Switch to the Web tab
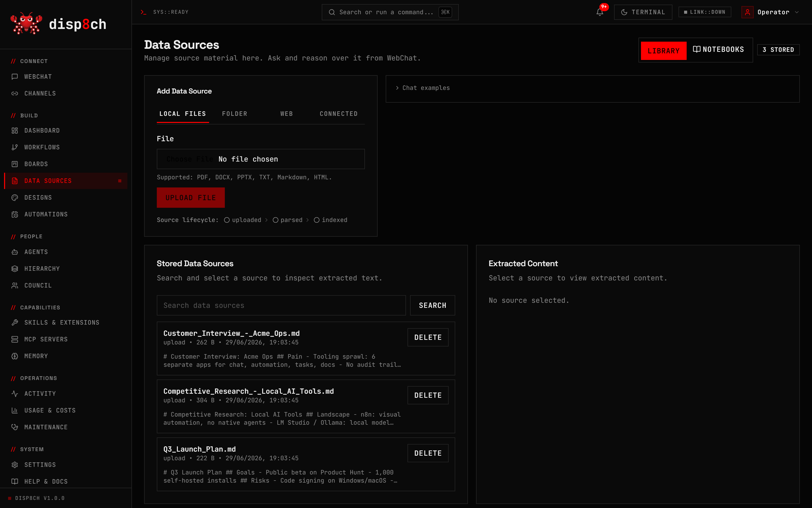This screenshot has width=812, height=508. (x=286, y=114)
